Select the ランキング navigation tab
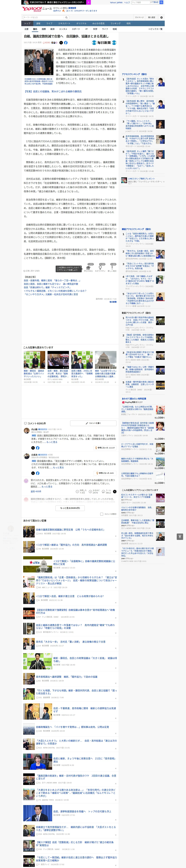Image resolution: width=186 pixels, height=868 pixels. tap(115, 24)
